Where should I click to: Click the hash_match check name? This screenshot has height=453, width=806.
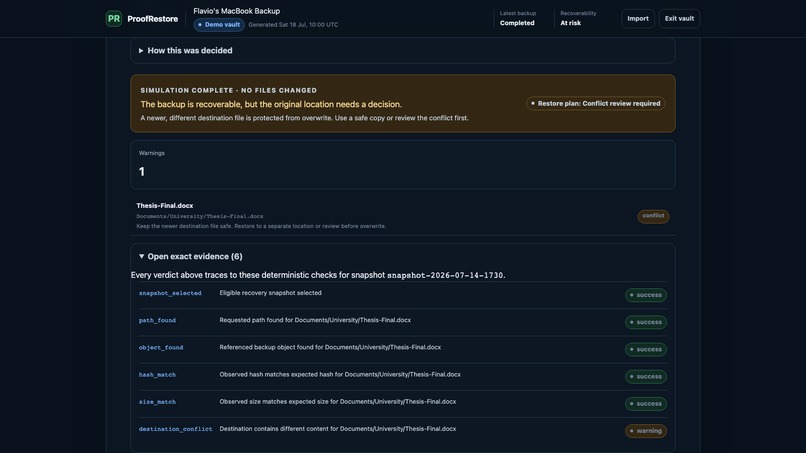coord(157,375)
